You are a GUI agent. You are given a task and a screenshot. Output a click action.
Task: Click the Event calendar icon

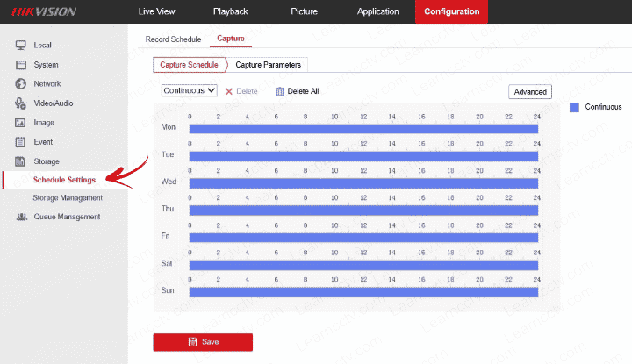tap(20, 142)
